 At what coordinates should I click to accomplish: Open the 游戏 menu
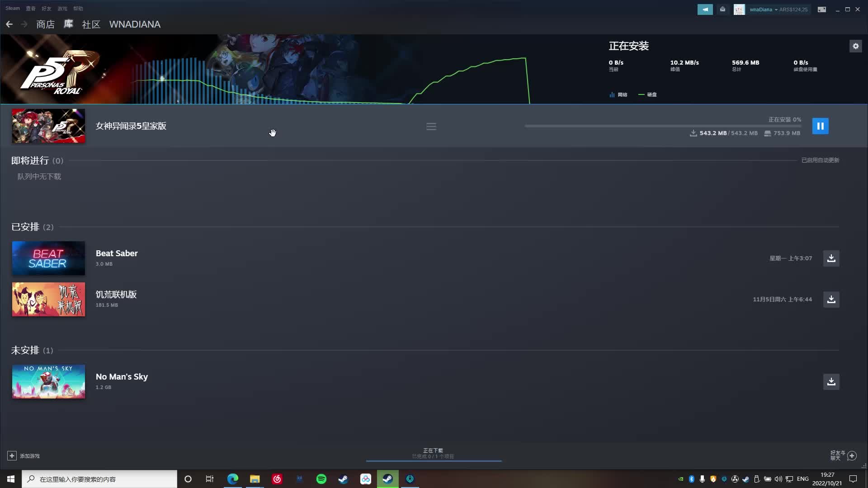point(62,9)
